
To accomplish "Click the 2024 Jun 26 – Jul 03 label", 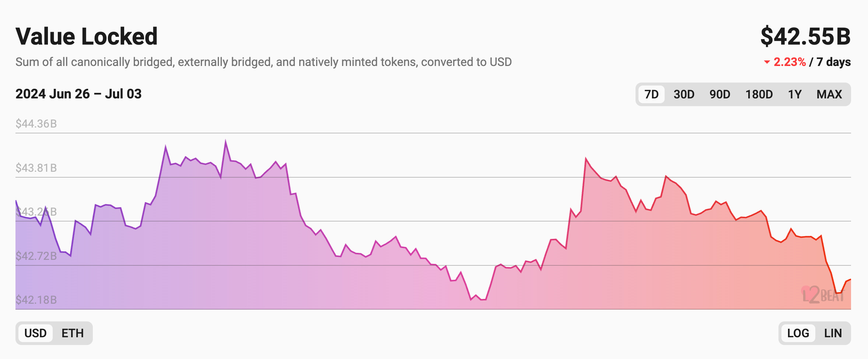I will click(78, 94).
